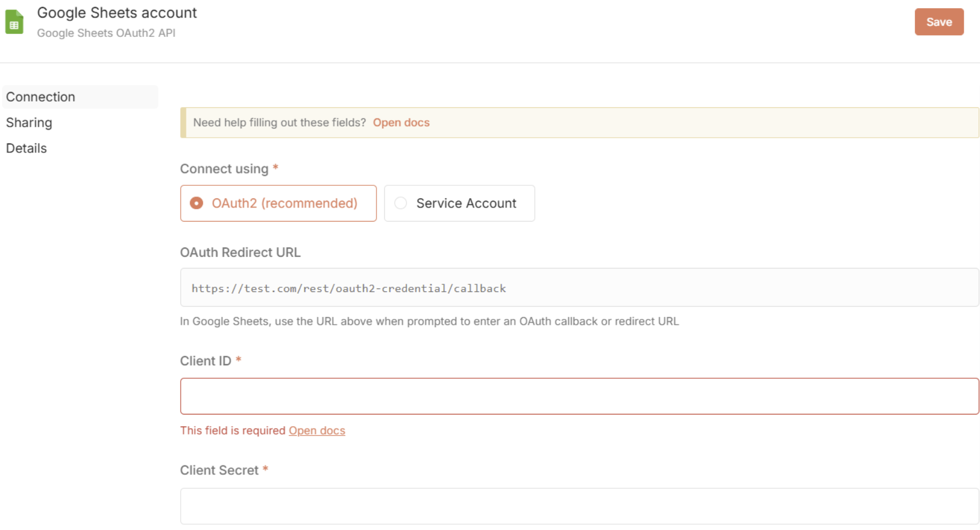
Task: Open the Connection tab
Action: click(80, 97)
